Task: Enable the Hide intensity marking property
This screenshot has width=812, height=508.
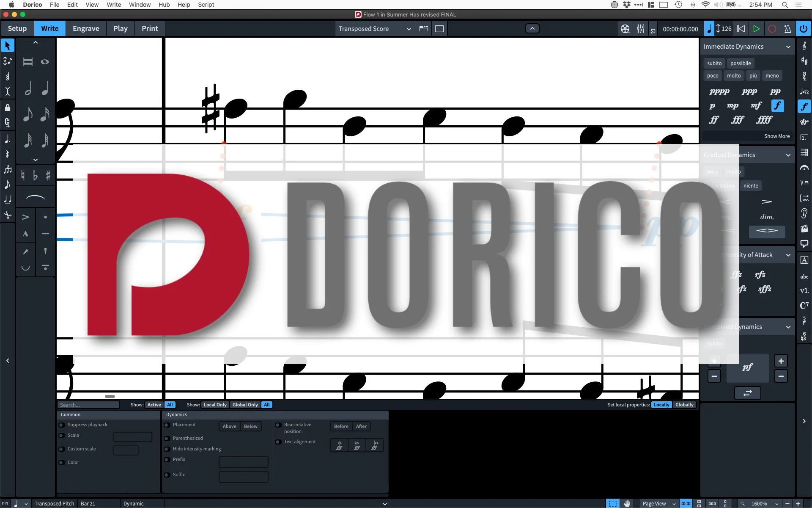Action: click(167, 449)
